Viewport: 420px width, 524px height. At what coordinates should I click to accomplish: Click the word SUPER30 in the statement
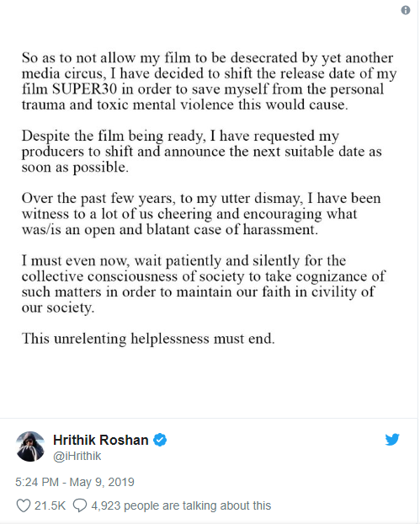pos(84,89)
